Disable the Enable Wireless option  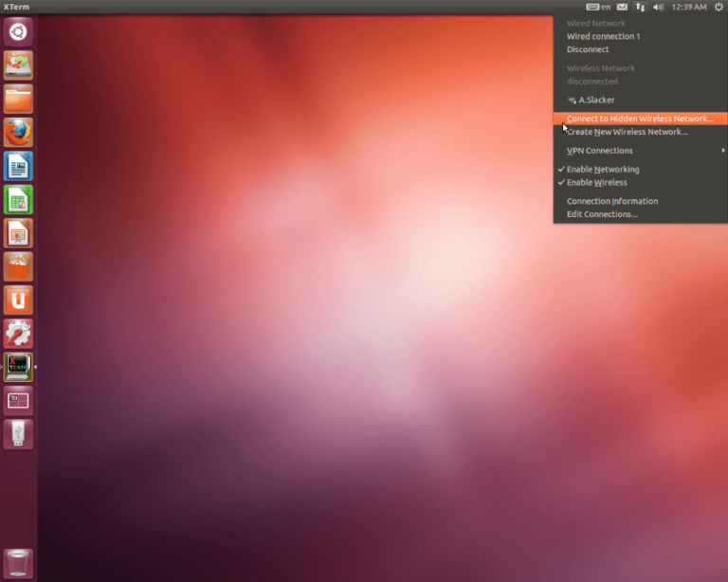tap(596, 182)
